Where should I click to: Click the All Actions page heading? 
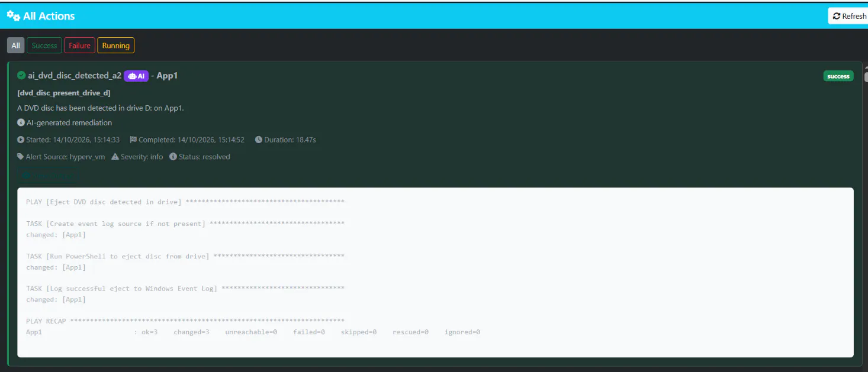49,16
